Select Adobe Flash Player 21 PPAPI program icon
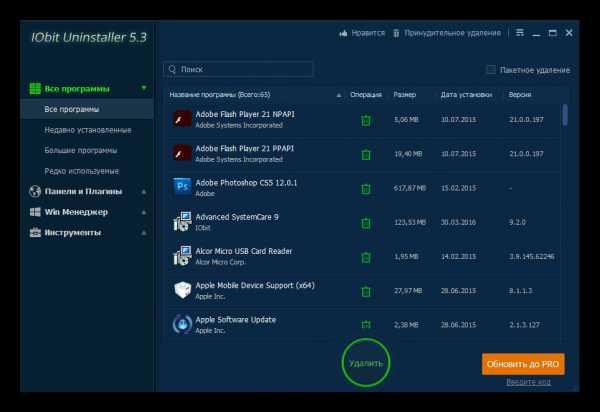 pyautogui.click(x=183, y=153)
